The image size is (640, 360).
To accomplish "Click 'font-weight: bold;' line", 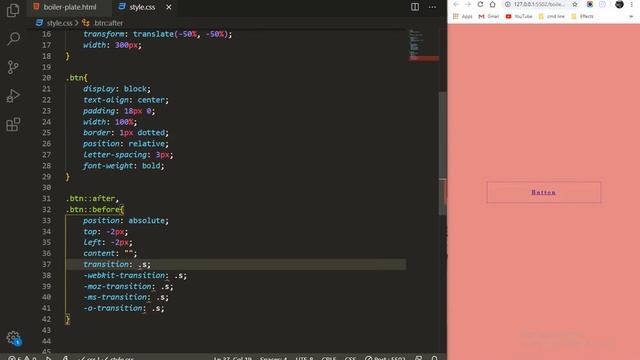I will point(123,166).
